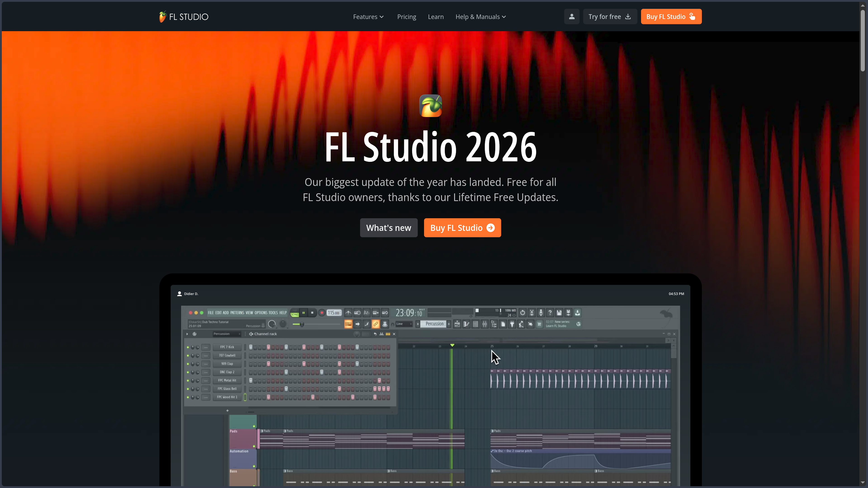The width and height of the screenshot is (868, 488).
Task: Open the Line snap dropdown
Action: click(x=404, y=324)
